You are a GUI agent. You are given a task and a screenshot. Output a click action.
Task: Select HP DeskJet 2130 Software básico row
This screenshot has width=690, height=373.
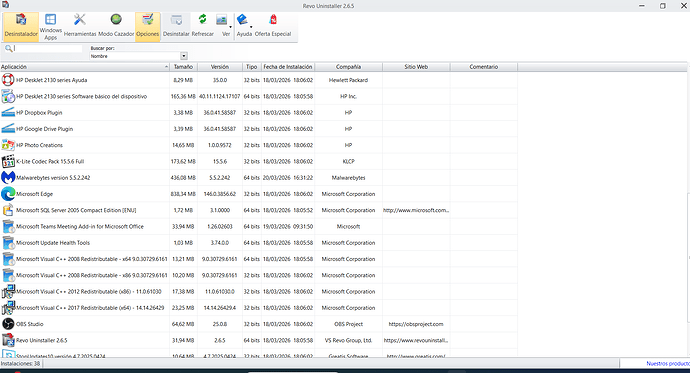[259, 96]
